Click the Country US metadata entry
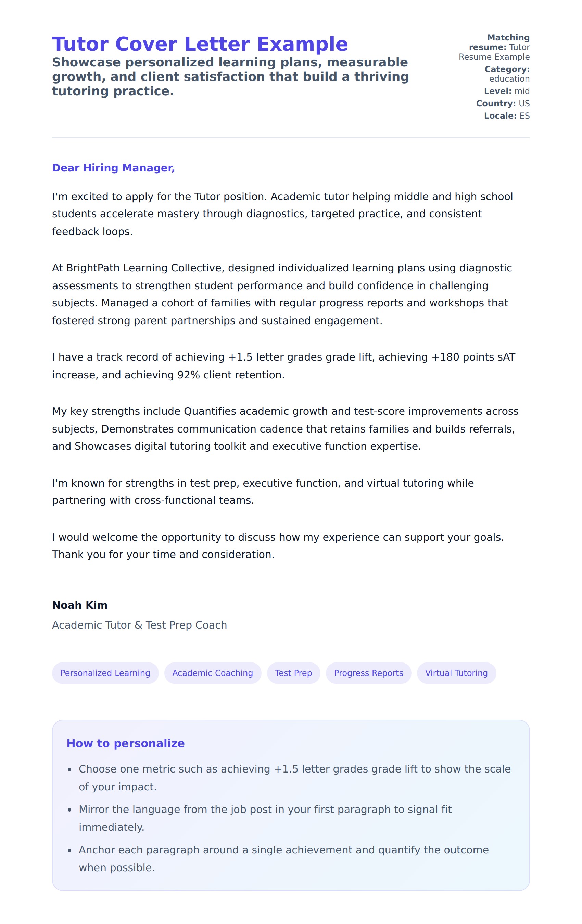The width and height of the screenshot is (582, 924). pyautogui.click(x=502, y=103)
